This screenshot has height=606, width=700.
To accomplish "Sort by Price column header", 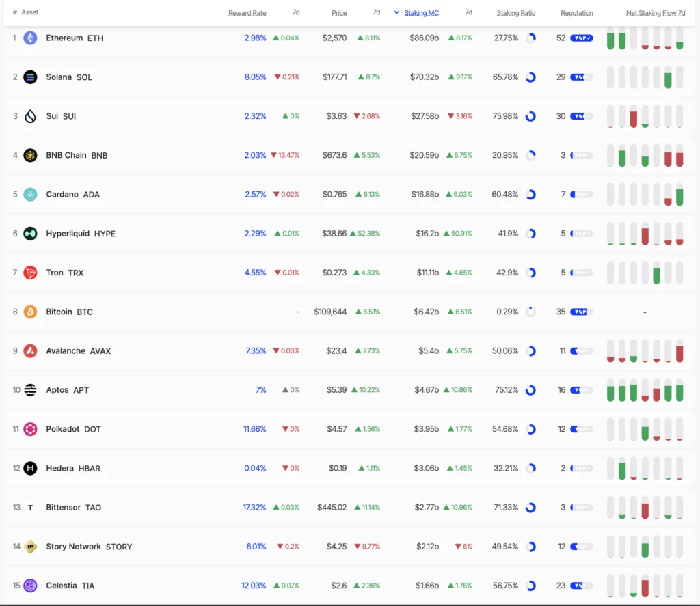I will click(x=339, y=13).
